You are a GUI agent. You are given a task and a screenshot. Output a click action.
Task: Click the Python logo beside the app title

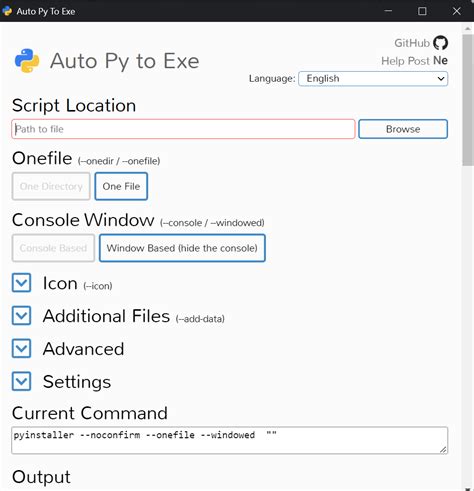[x=27, y=61]
